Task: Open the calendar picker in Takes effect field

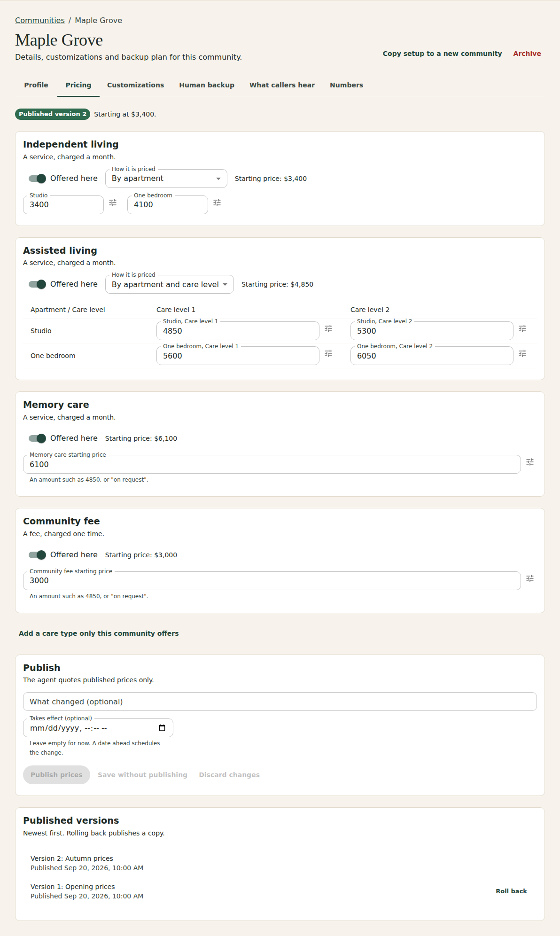Action: pyautogui.click(x=162, y=728)
